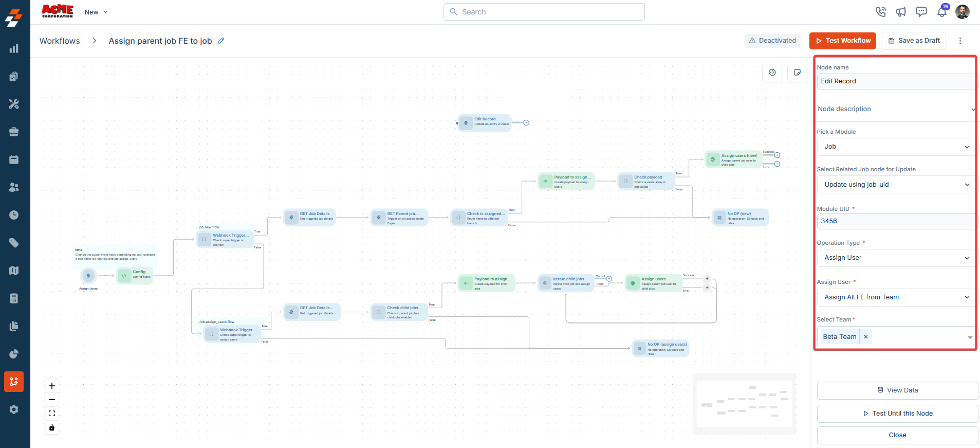Open the Assign All FE from Team dropdown
The height and width of the screenshot is (448, 980).
tap(896, 297)
